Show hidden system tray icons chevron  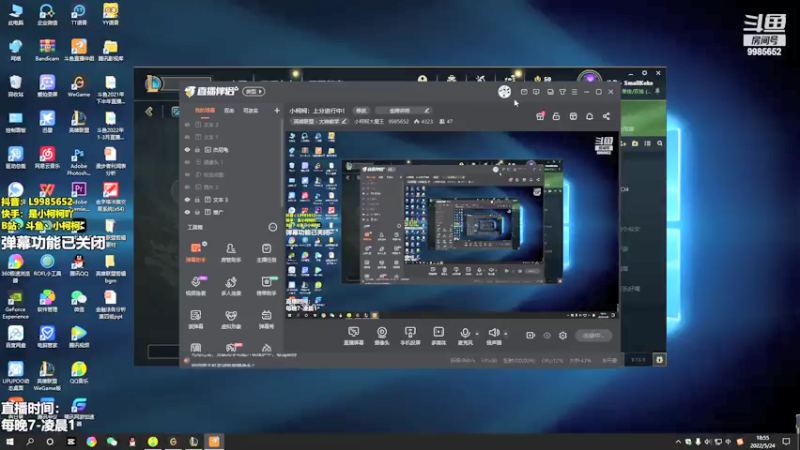pyautogui.click(x=678, y=441)
